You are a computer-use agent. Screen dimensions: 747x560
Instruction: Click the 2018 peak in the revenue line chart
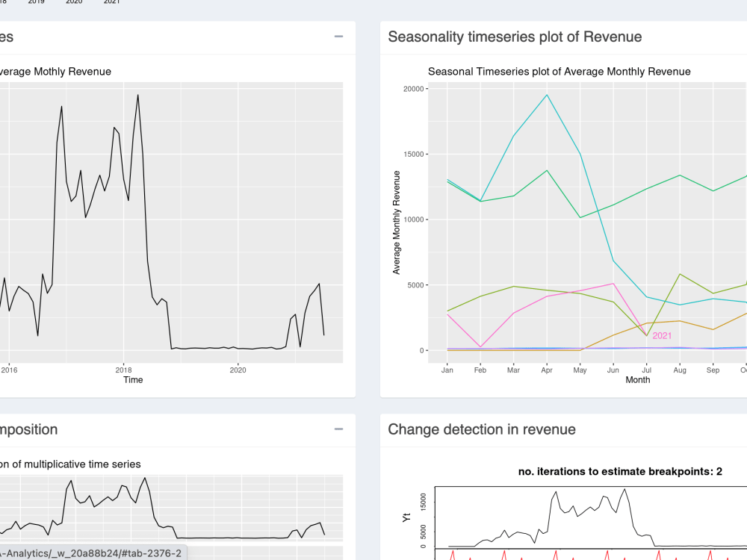[137, 95]
